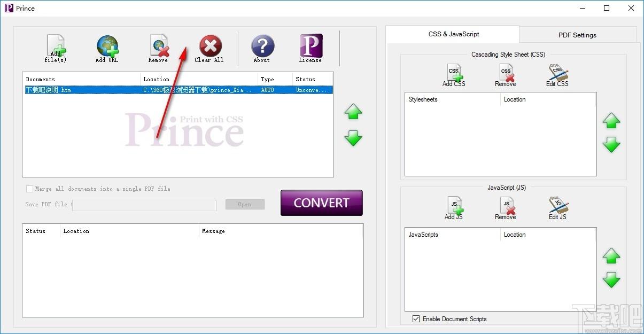Remove the selected JavaScript file
This screenshot has height=334, width=644.
point(506,208)
